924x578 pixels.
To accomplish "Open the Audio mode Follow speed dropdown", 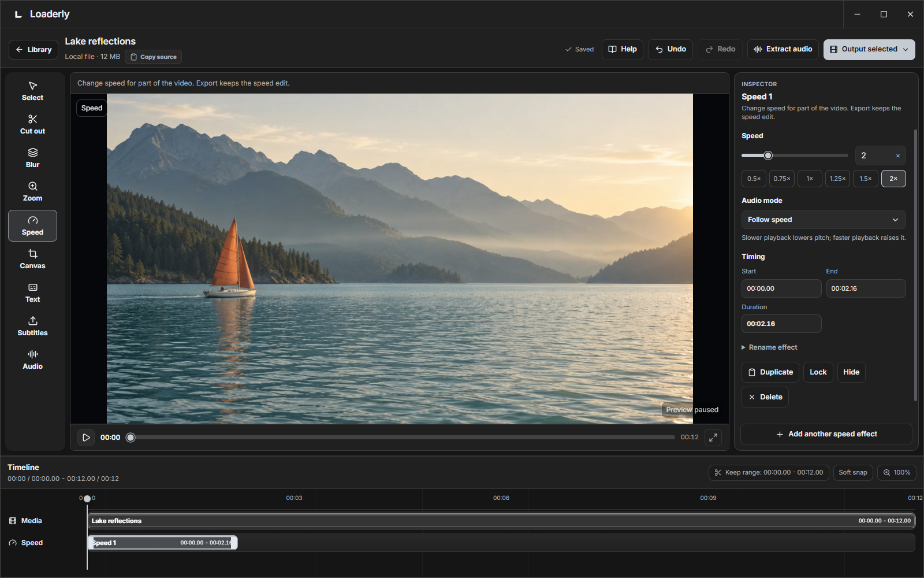I will click(823, 220).
